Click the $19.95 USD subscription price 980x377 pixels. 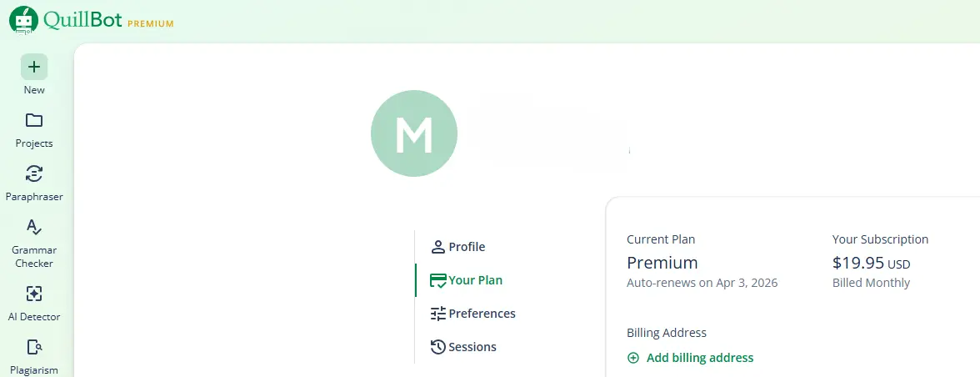tap(872, 264)
